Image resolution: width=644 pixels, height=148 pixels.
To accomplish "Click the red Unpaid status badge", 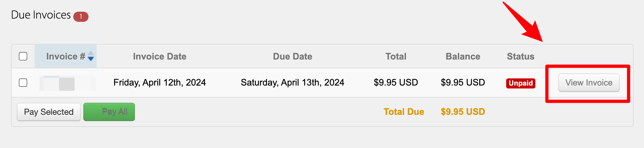I will pyautogui.click(x=520, y=83).
